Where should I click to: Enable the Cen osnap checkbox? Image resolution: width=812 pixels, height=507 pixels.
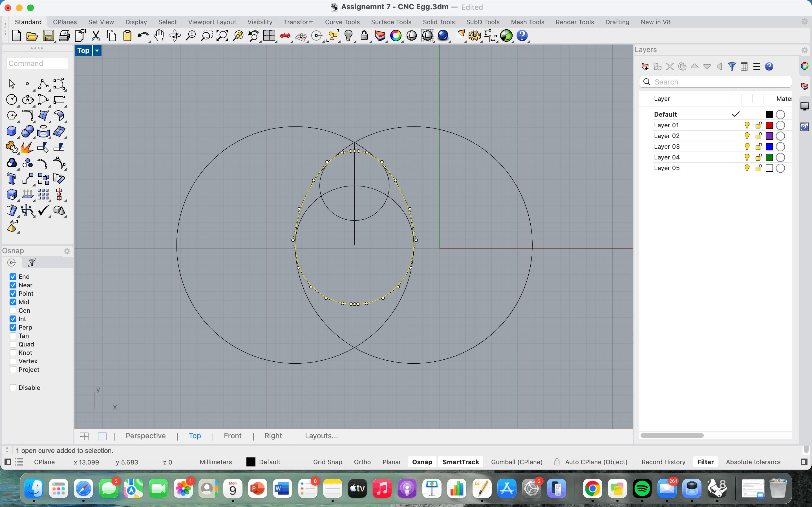[x=13, y=310]
